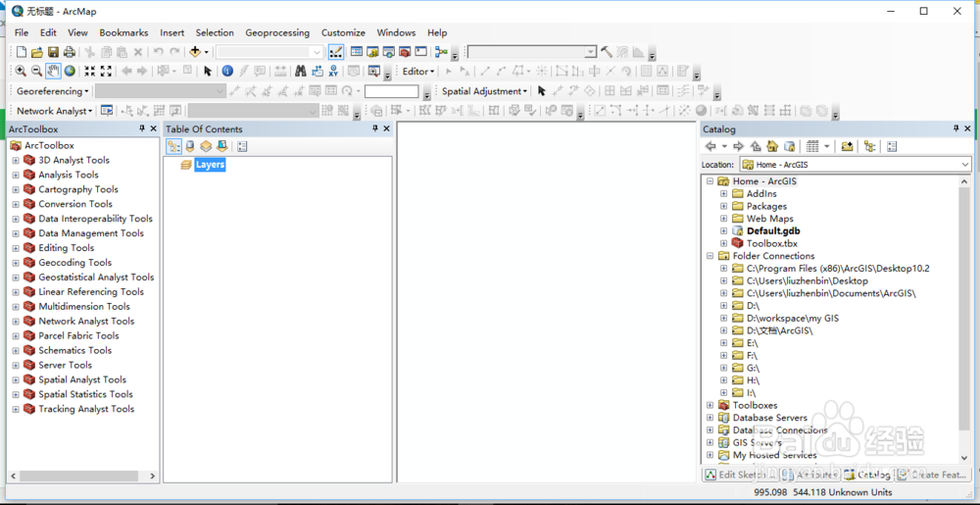The image size is (980, 505).
Task: Open the Network Analyst dropdown menu
Action: [x=54, y=111]
